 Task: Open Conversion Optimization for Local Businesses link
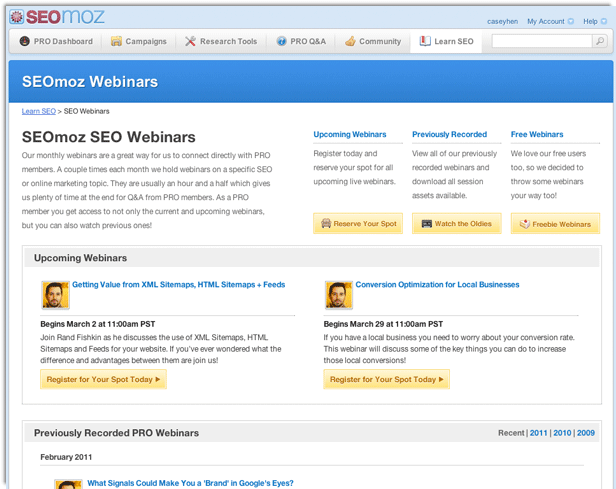[x=437, y=285]
